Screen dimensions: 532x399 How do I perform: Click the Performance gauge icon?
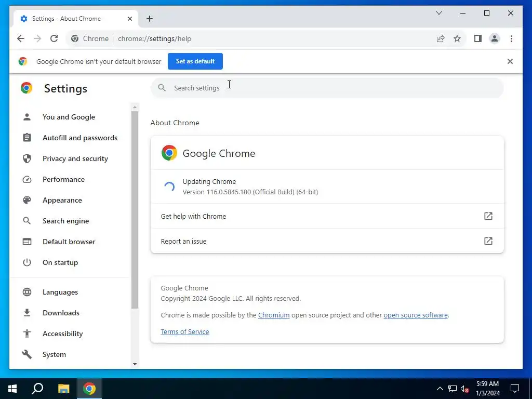pyautogui.click(x=27, y=179)
